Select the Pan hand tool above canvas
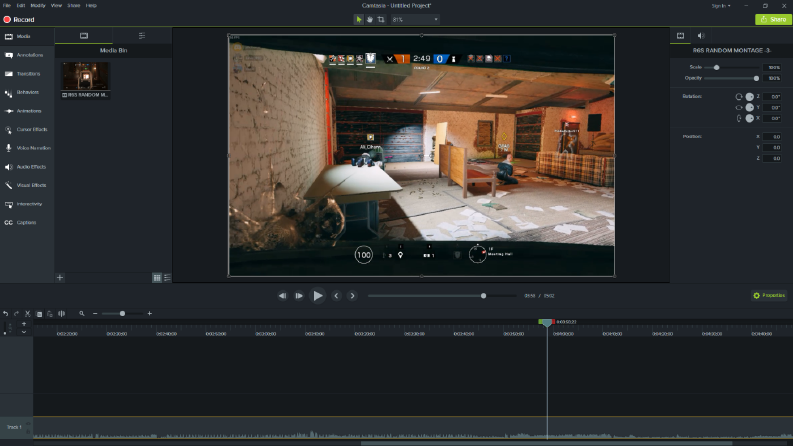The image size is (793, 446). [370, 19]
